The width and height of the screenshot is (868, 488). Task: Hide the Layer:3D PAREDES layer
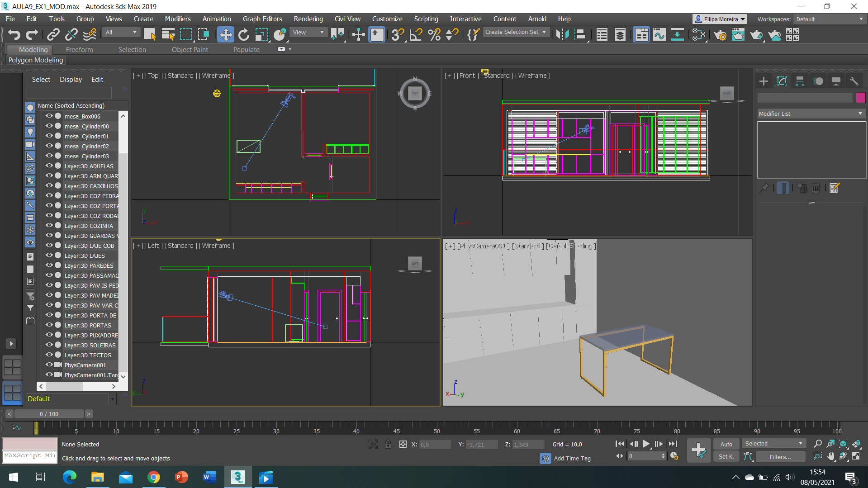point(49,265)
